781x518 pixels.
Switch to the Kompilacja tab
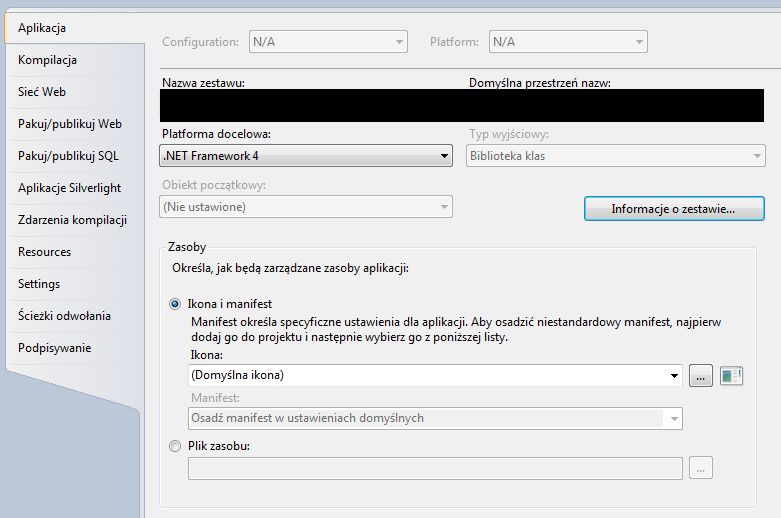tap(76, 60)
